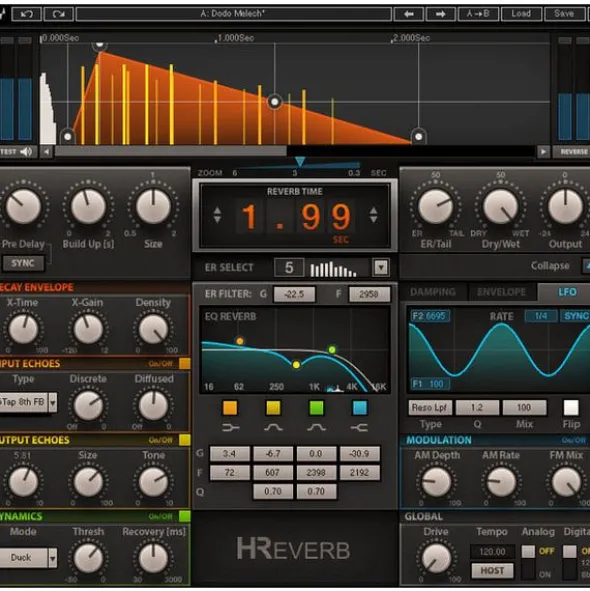Toggle Output Echoes On/Off yellow switch

pyautogui.click(x=185, y=440)
